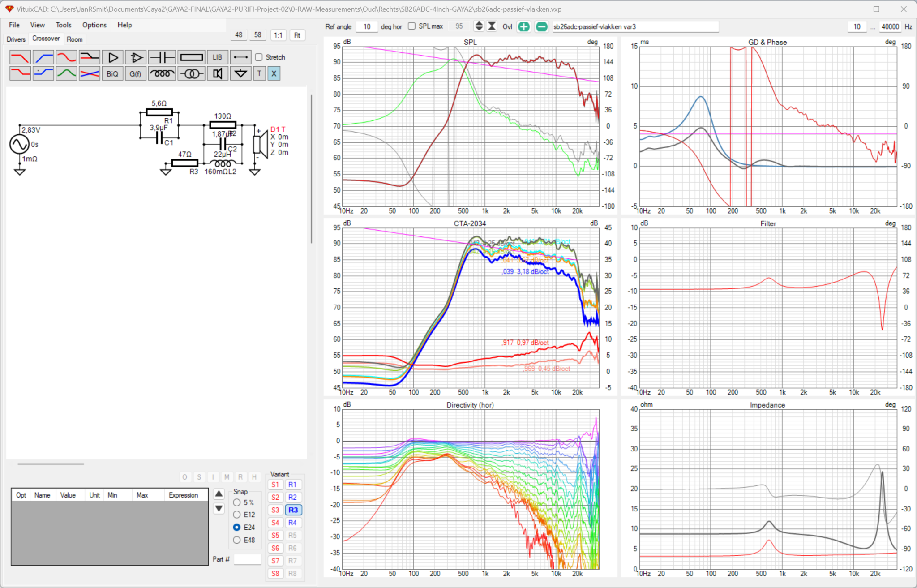This screenshot has height=588, width=917.
Task: Click the T text tool button
Action: [259, 73]
